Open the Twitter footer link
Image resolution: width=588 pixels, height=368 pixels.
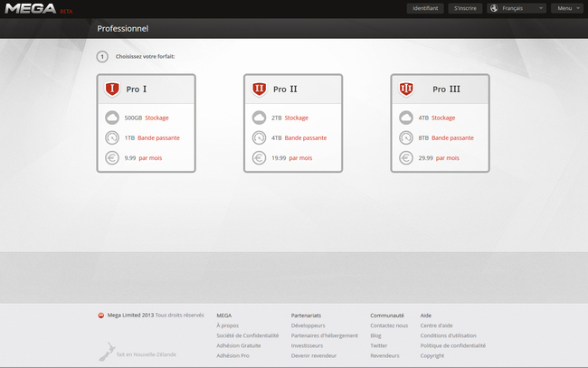pyautogui.click(x=379, y=345)
